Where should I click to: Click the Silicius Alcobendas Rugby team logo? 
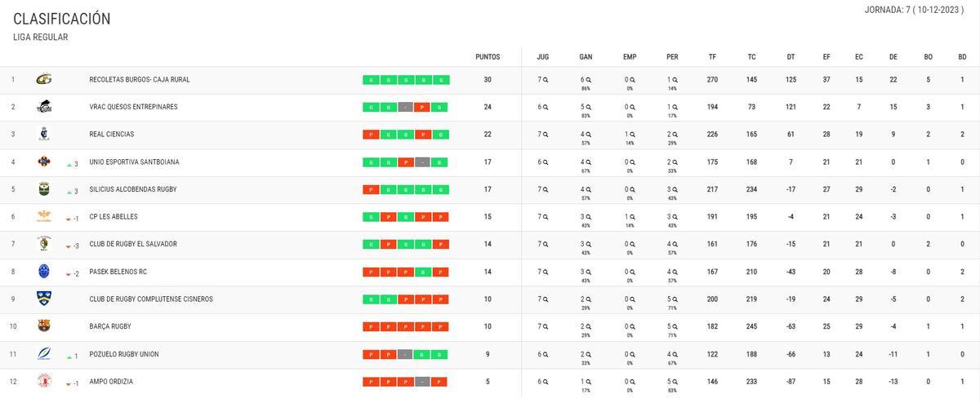44,189
